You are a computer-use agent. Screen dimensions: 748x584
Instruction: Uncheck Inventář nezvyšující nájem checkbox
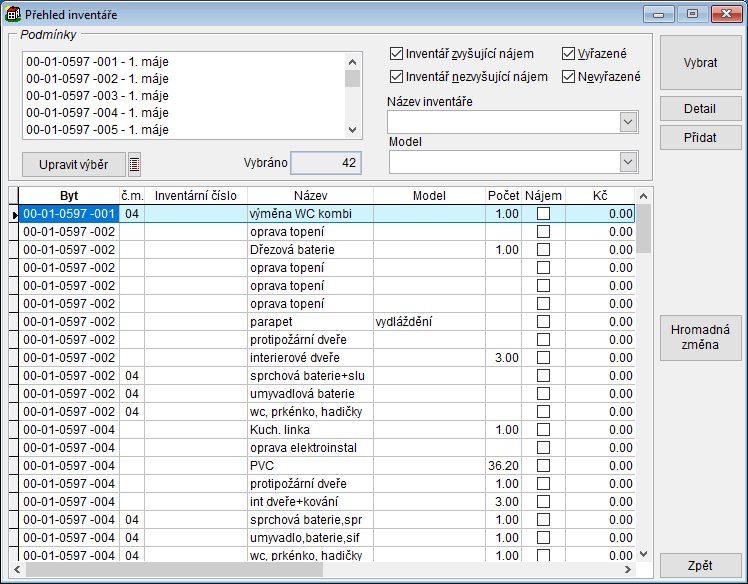(397, 77)
